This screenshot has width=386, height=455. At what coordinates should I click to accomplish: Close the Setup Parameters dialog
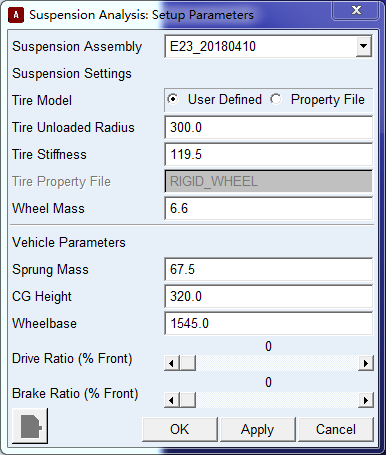pos(355,10)
